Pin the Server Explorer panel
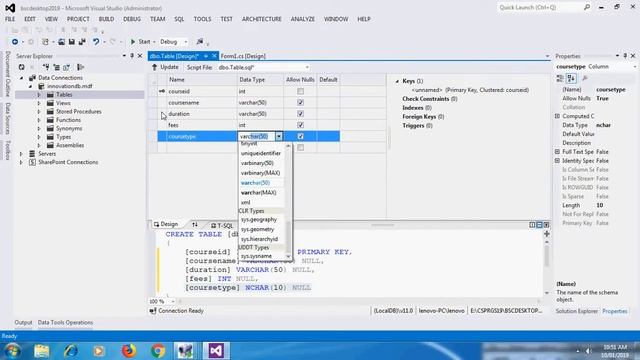640x360 pixels. 132,56
